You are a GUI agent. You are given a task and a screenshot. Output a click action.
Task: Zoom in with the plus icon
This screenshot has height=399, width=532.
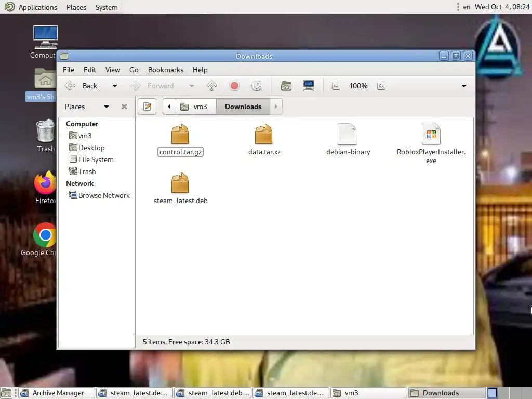click(x=381, y=86)
